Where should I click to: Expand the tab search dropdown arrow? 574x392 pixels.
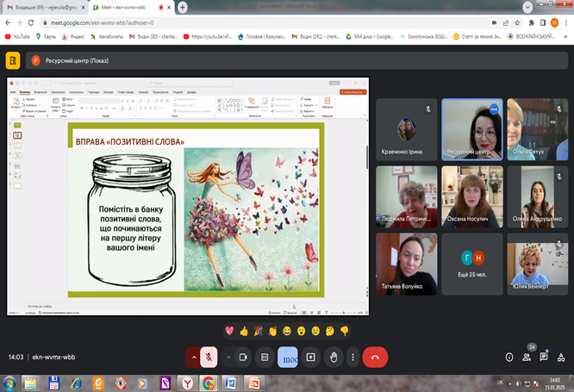tap(527, 7)
